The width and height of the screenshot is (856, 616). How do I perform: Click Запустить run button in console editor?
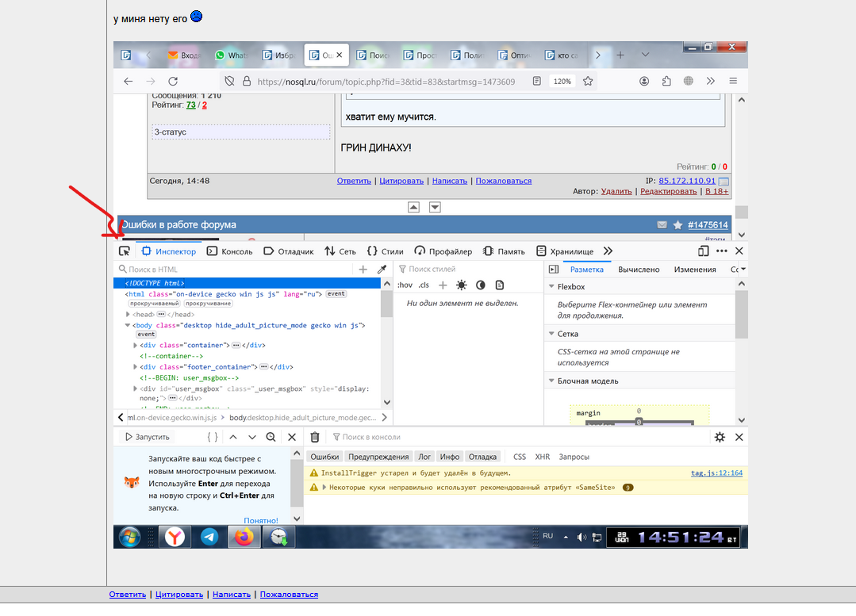coord(148,437)
